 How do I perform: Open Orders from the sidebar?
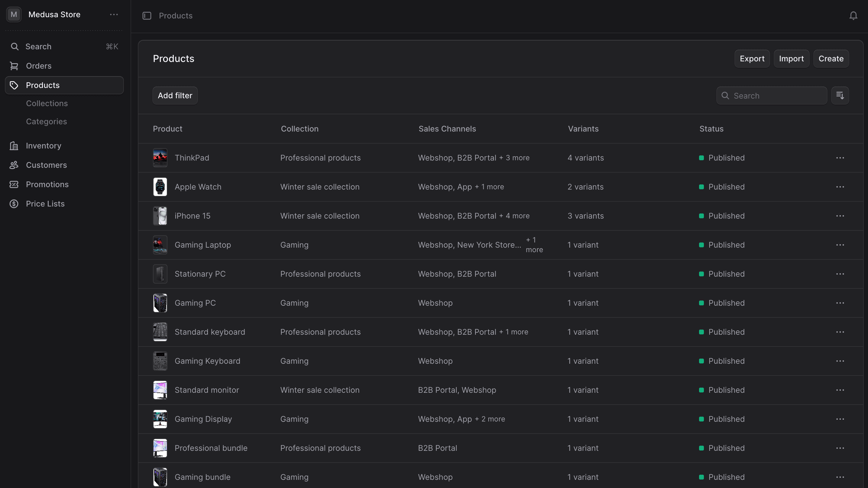[39, 66]
